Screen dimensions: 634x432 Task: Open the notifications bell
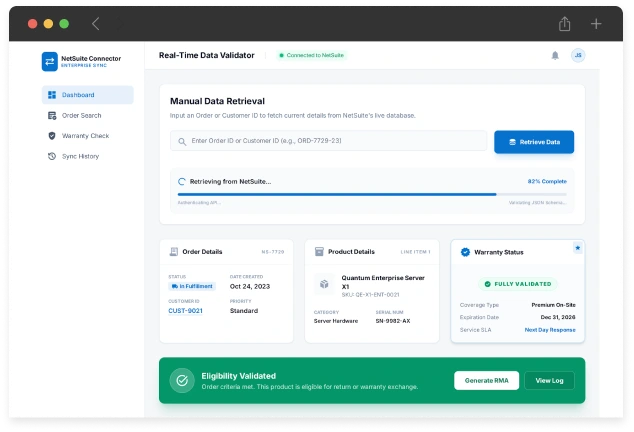coord(555,55)
